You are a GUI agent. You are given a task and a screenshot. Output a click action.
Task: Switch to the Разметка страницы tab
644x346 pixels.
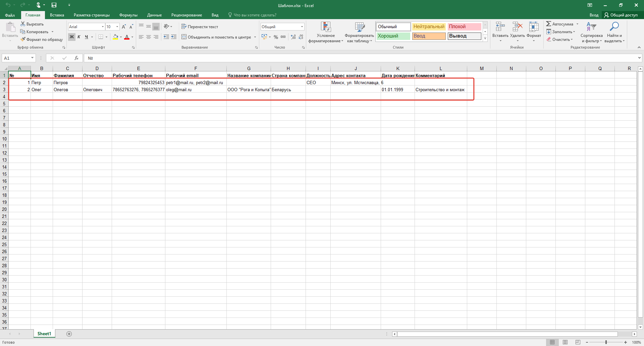[x=92, y=15]
